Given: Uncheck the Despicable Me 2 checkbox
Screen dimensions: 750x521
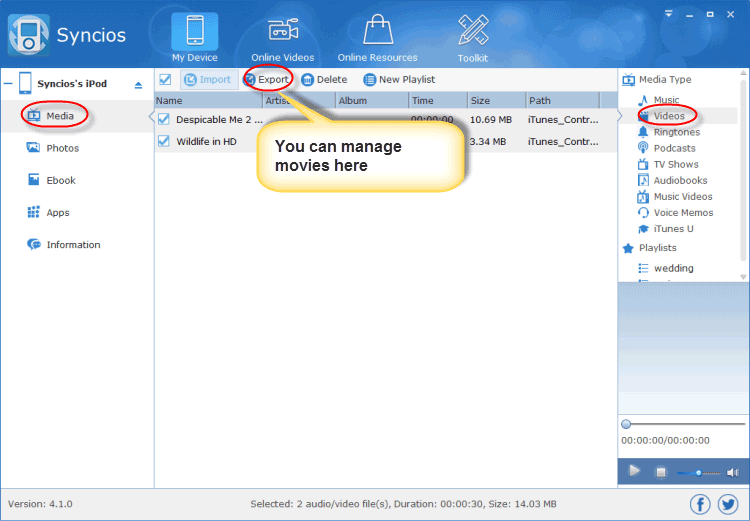Looking at the screenshot, I should click(164, 119).
